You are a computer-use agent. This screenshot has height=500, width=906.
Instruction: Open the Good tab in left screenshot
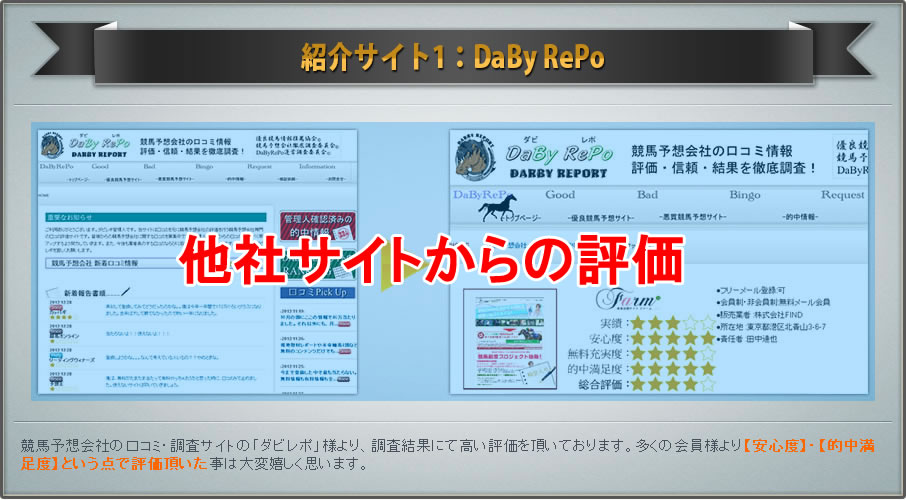coord(99,166)
